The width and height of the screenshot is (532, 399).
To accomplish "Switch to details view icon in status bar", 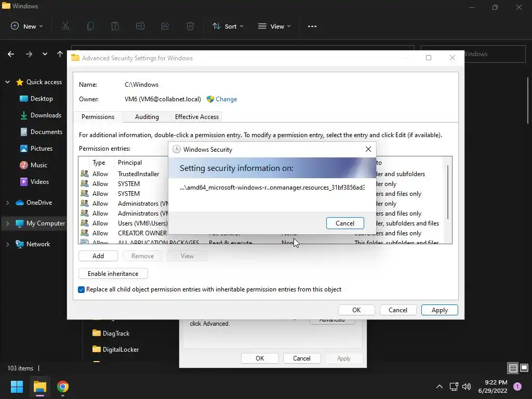I will click(513, 368).
